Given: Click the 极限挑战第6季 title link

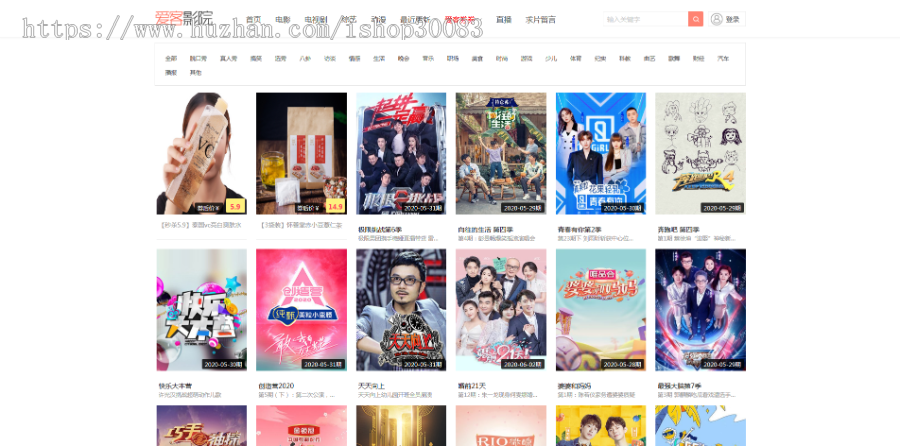Looking at the screenshot, I should click(380, 230).
